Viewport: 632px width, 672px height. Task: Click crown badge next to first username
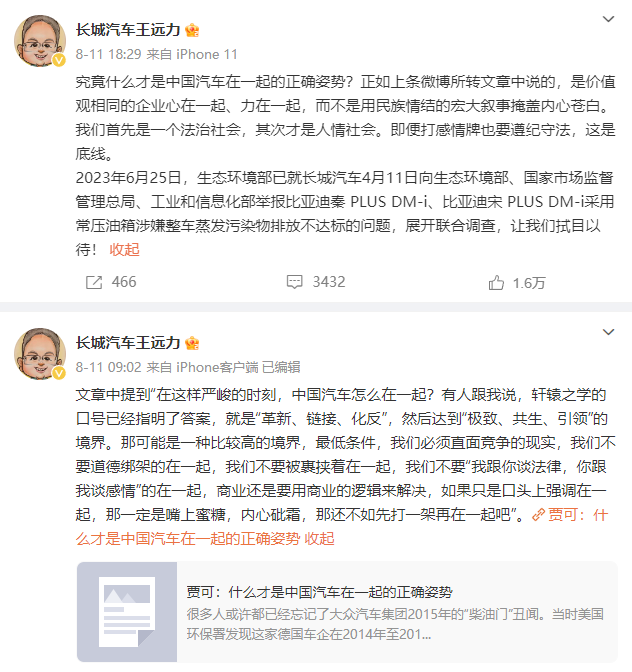[x=192, y=30]
